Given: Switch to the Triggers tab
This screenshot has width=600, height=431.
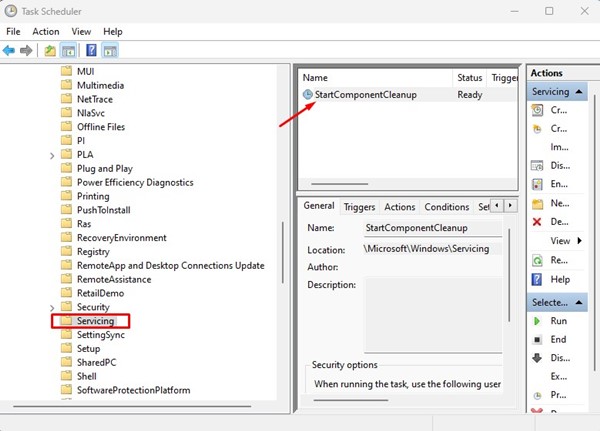Looking at the screenshot, I should [x=359, y=207].
